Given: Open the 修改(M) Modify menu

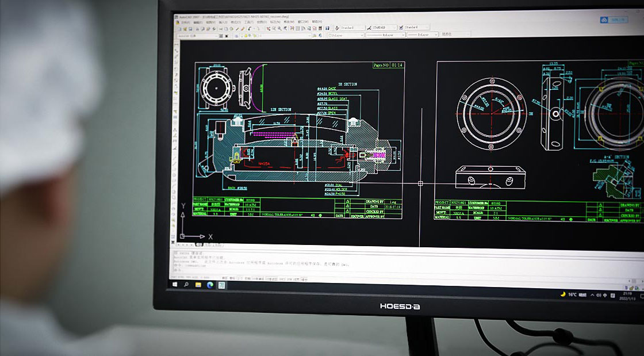Looking at the screenshot, I should pos(289,22).
